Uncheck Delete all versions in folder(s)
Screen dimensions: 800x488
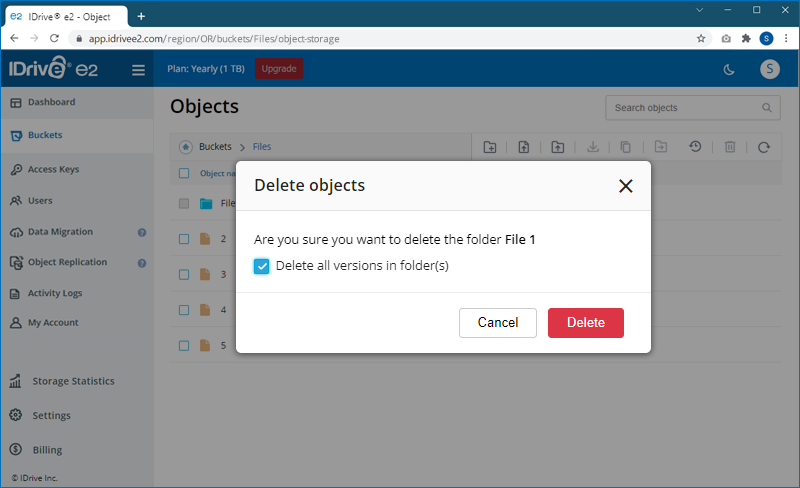(262, 266)
